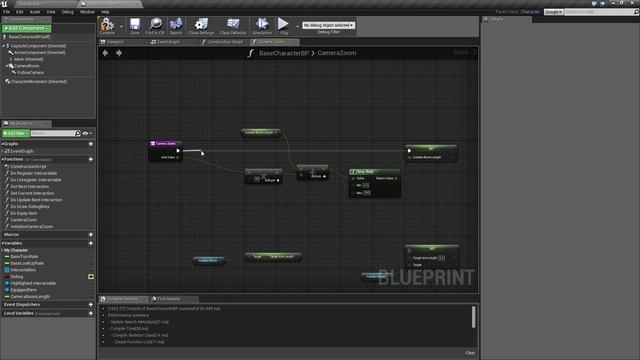This screenshot has width=640, height=360.
Task: Open the File menu
Action: pos(7,12)
